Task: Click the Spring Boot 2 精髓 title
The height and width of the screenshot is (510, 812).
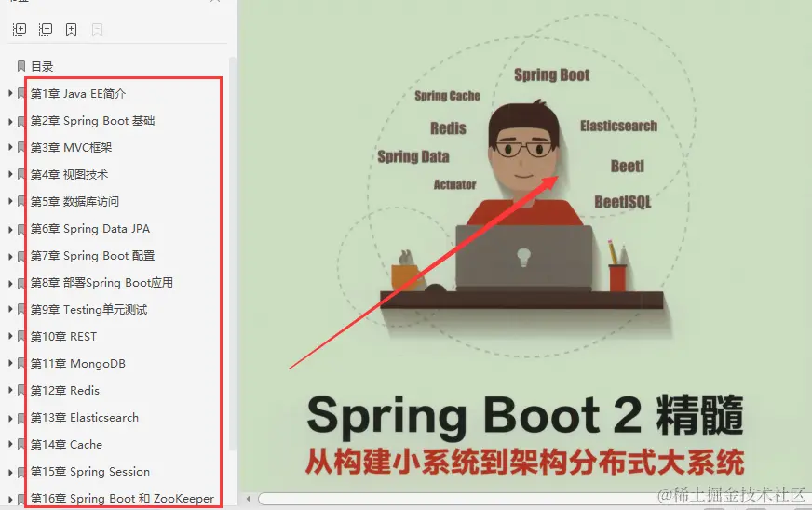Action: (x=525, y=415)
